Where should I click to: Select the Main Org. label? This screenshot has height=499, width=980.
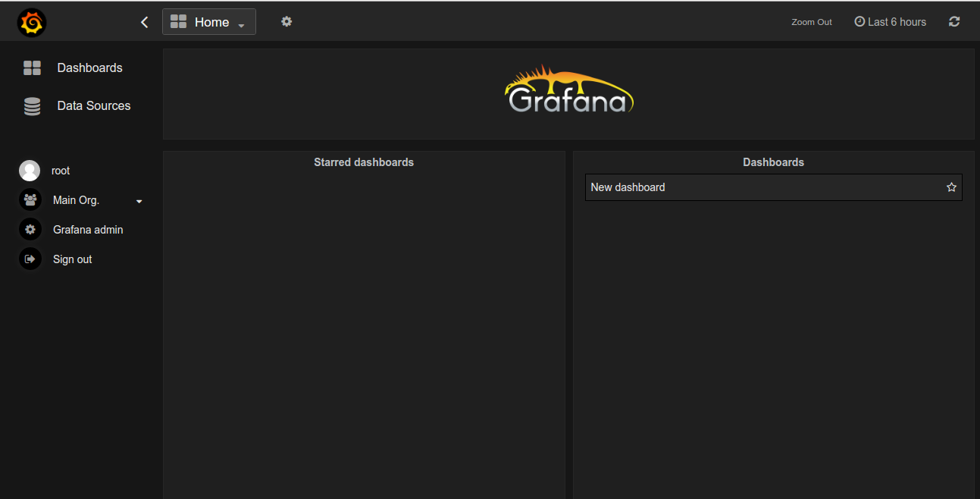(76, 200)
